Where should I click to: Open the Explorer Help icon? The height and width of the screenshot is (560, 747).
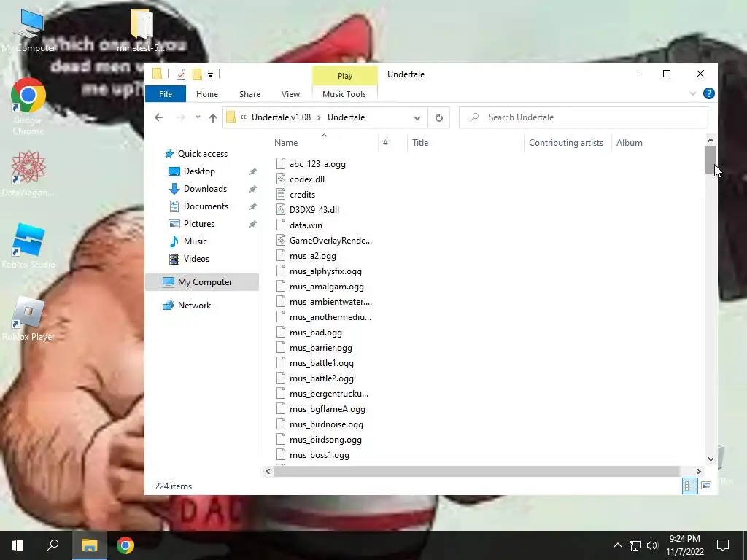tap(708, 93)
